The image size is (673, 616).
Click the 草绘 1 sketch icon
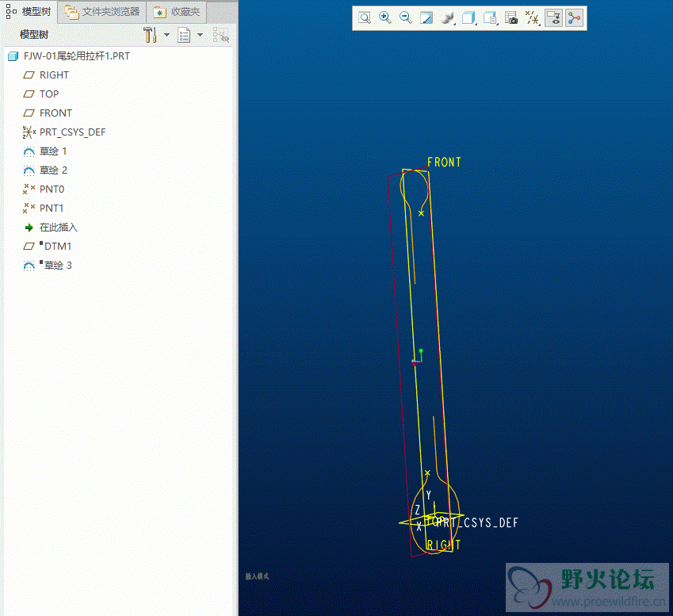[x=29, y=151]
